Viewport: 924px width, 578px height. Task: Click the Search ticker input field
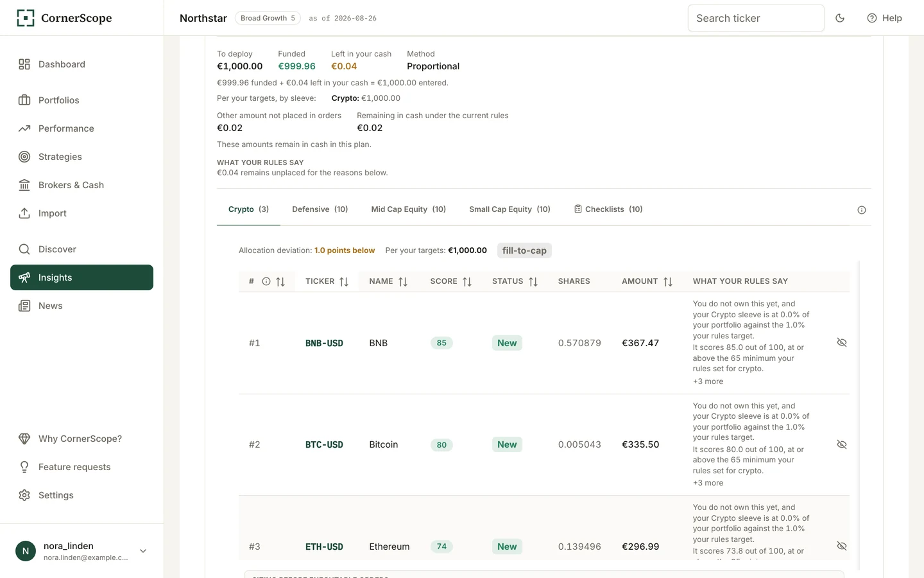point(756,18)
